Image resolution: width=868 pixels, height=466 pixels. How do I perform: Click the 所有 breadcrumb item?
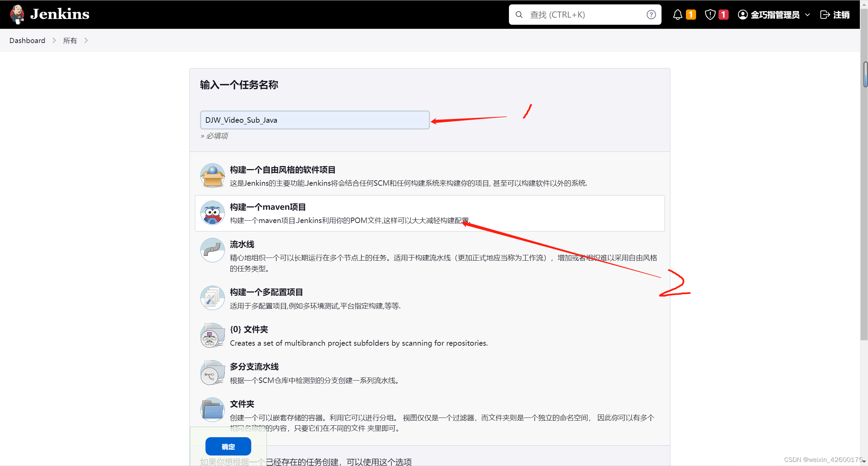point(70,40)
